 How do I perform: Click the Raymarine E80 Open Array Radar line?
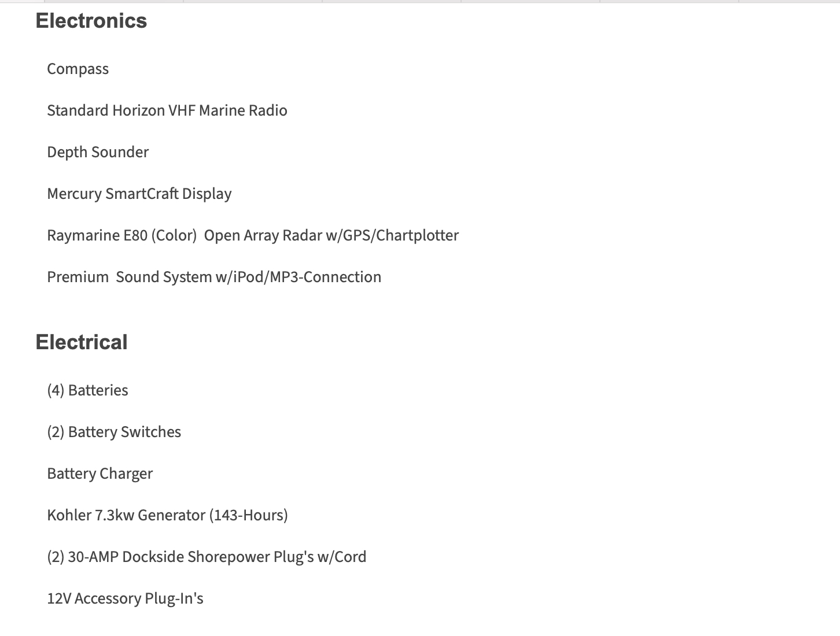pyautogui.click(x=252, y=235)
